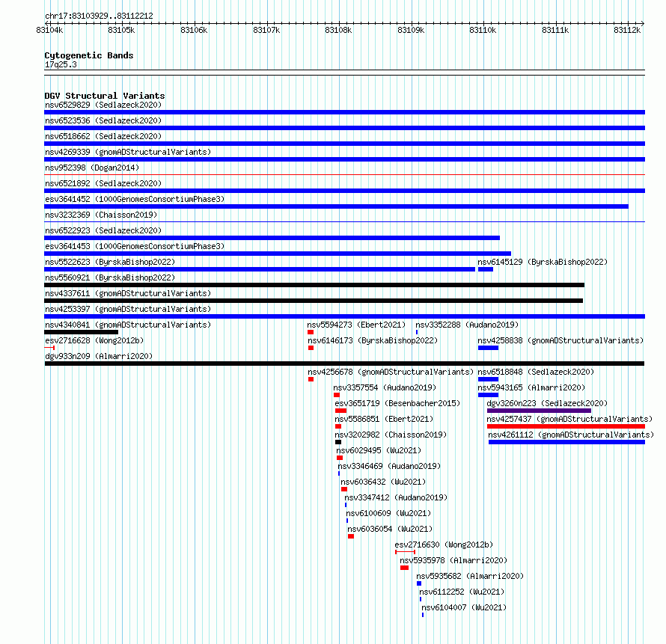Click the red esv2716630 interval glyph
666x644 pixels.
coord(405,552)
